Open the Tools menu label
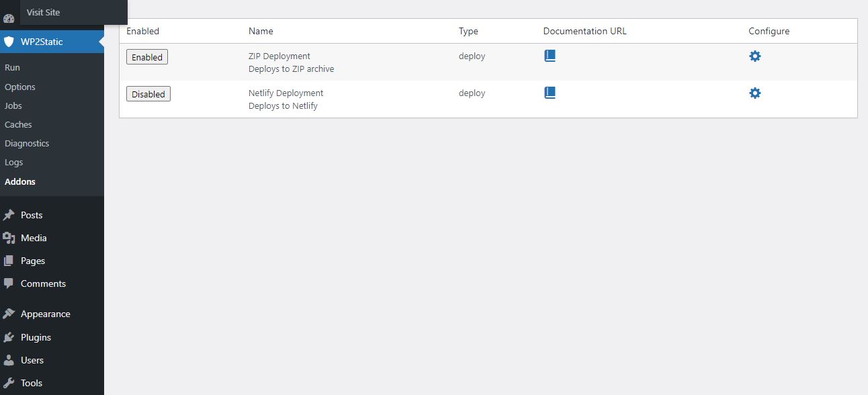 [x=32, y=383]
